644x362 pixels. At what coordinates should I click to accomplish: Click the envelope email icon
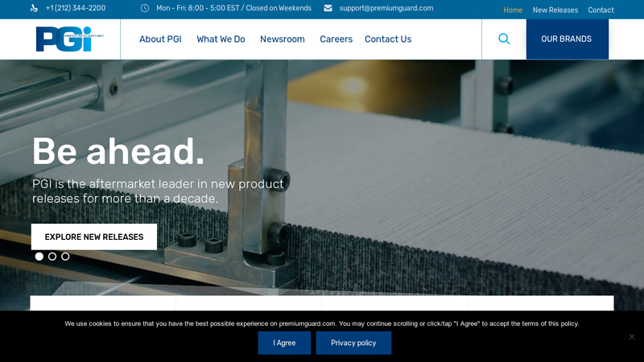point(328,8)
